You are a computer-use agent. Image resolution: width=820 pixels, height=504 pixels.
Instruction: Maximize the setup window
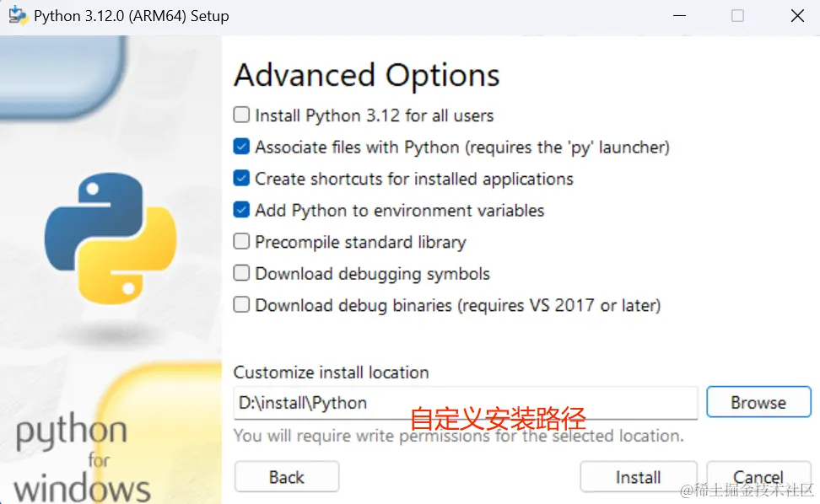[x=737, y=15]
